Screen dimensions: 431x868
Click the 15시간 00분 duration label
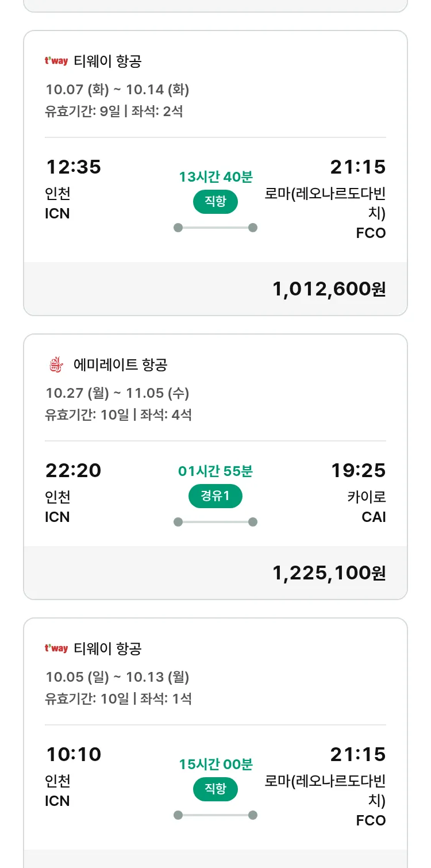pyautogui.click(x=215, y=765)
